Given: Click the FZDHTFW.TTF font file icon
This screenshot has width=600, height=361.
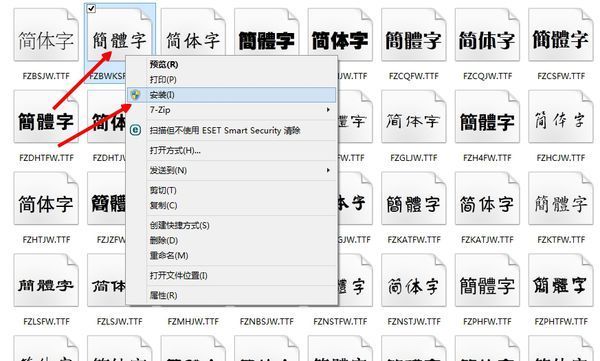Looking at the screenshot, I should (46, 116).
